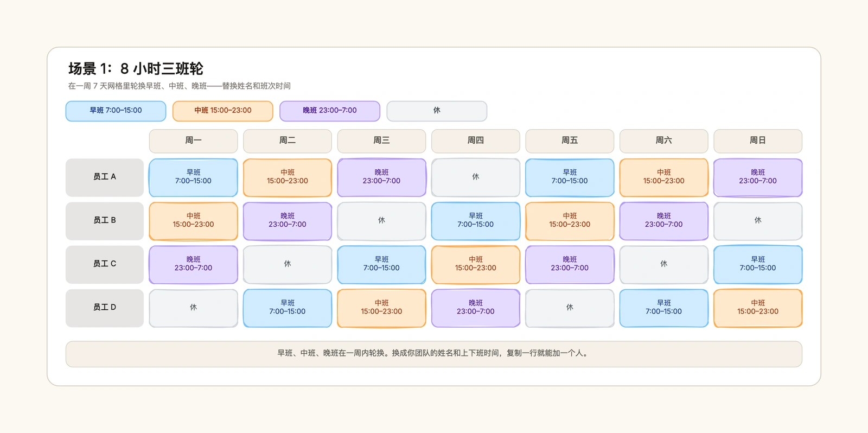This screenshot has width=868, height=433.
Task: Select 员工 C's 周一 晚班 cell
Action: tap(193, 264)
